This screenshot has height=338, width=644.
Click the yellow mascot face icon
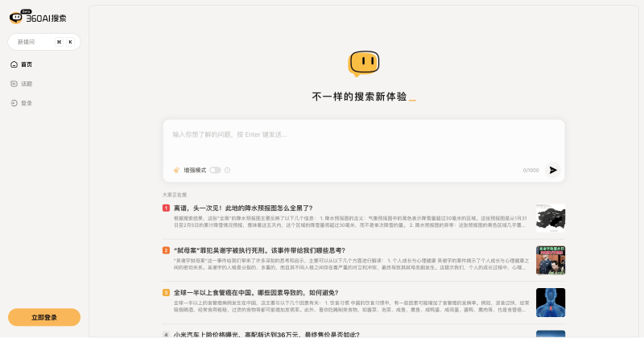[363, 64]
